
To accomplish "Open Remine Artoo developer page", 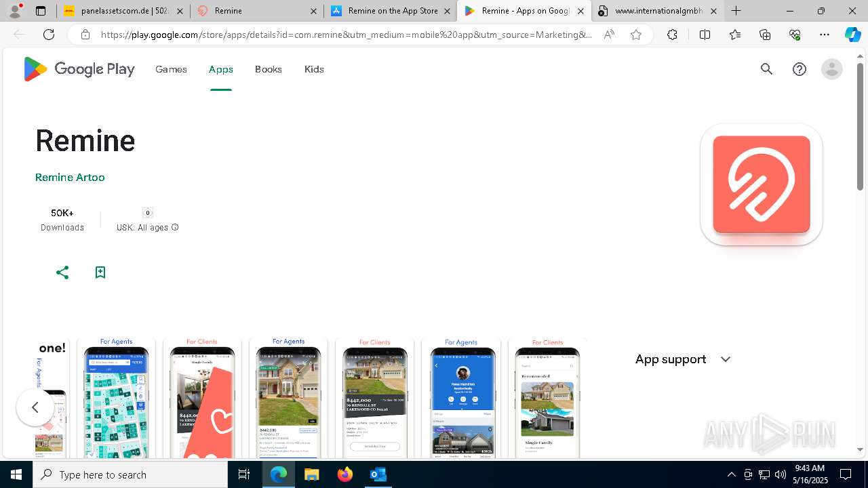I will pyautogui.click(x=70, y=178).
